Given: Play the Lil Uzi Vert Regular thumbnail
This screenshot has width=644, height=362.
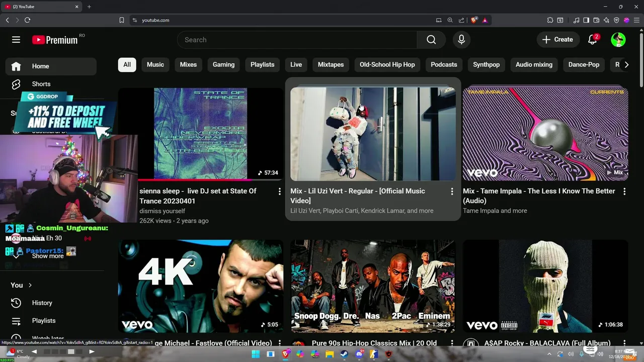Looking at the screenshot, I should [x=373, y=134].
